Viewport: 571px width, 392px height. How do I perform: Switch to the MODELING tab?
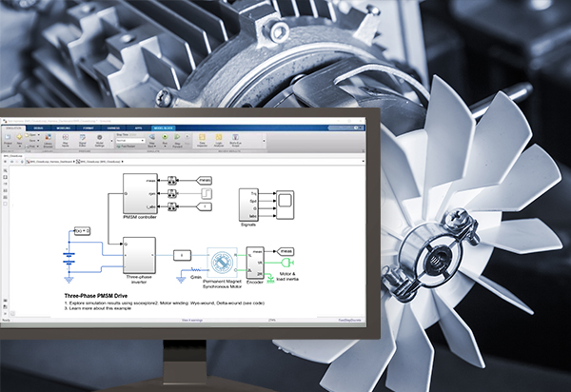click(63, 127)
